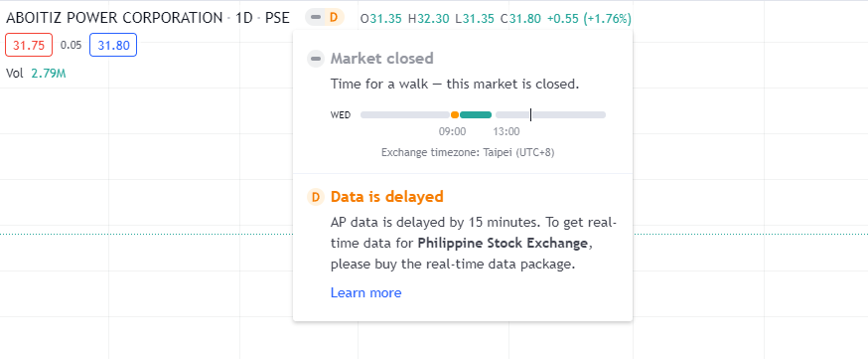Click the market closed status icon in header
This screenshot has height=359, width=868.
click(316, 18)
